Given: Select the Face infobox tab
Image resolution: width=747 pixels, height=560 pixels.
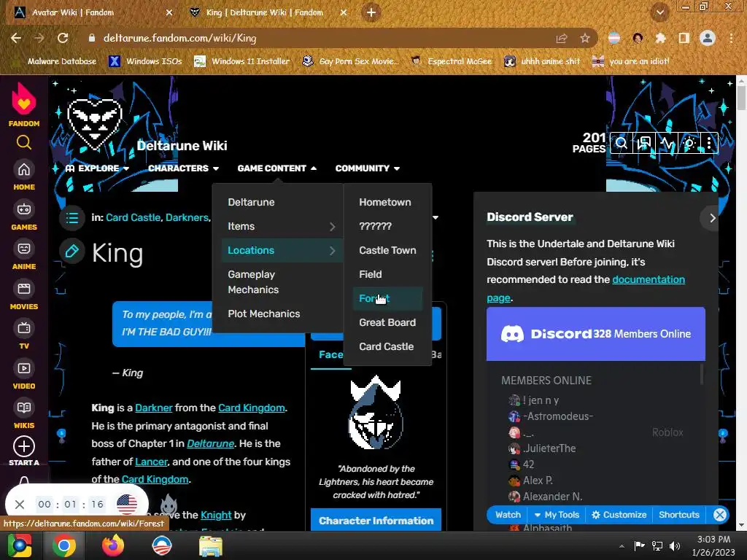Looking at the screenshot, I should [331, 355].
